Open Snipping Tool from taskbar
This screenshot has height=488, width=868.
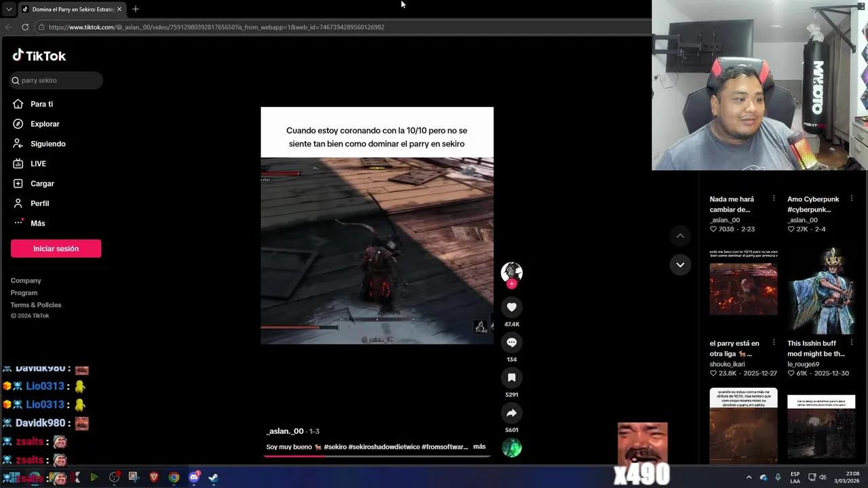click(134, 477)
